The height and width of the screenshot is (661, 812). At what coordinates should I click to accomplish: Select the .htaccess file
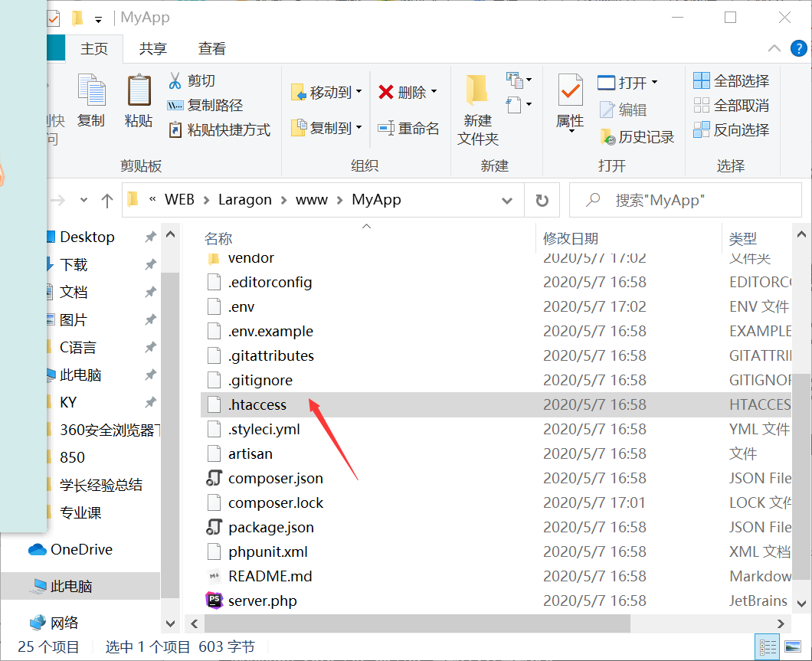(496, 404)
